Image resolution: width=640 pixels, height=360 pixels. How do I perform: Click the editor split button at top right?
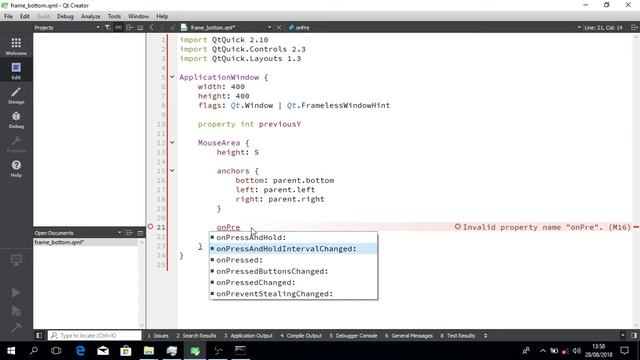(x=634, y=27)
